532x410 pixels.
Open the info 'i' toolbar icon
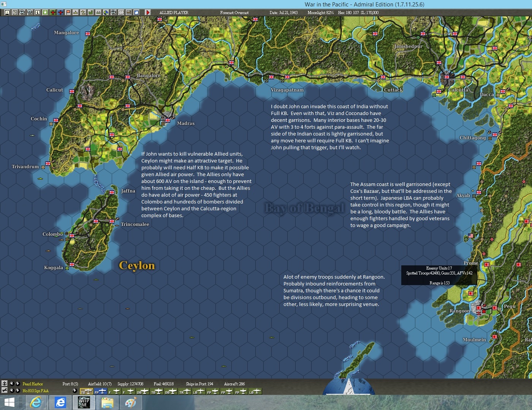tap(37, 13)
